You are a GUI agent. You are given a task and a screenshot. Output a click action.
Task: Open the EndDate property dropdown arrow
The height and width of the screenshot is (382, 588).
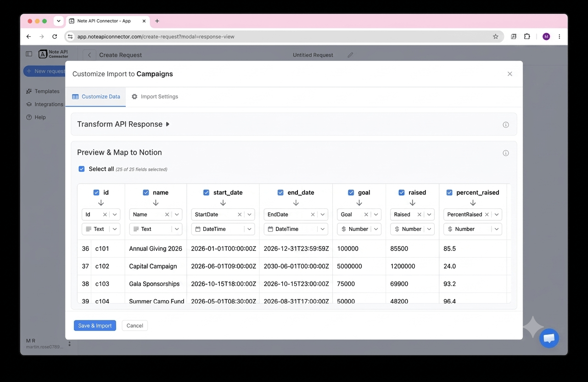[x=323, y=214]
